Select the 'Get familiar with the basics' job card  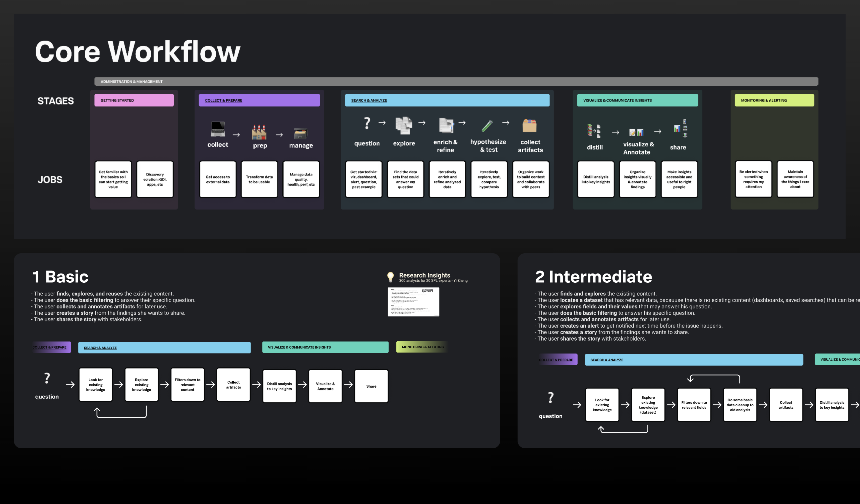(x=113, y=180)
